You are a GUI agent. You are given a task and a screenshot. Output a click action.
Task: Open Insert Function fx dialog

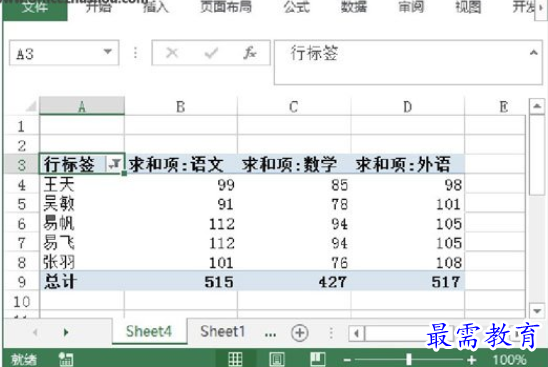[250, 53]
